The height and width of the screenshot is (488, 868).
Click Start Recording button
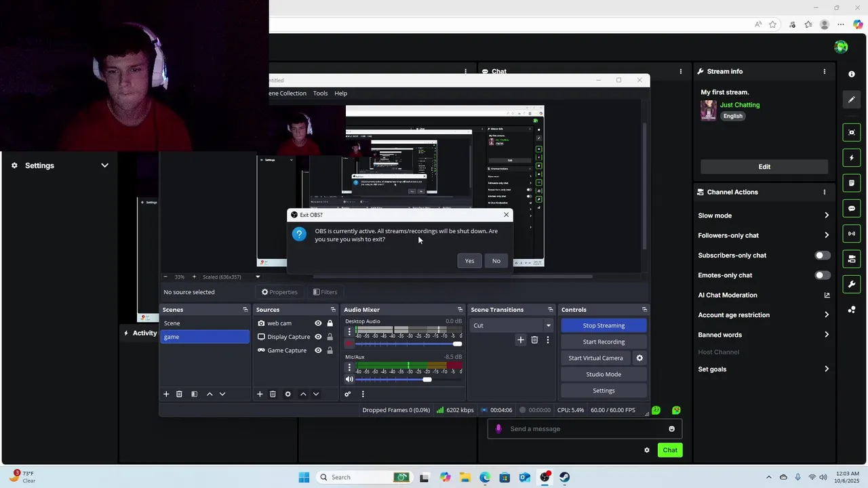pyautogui.click(x=604, y=342)
